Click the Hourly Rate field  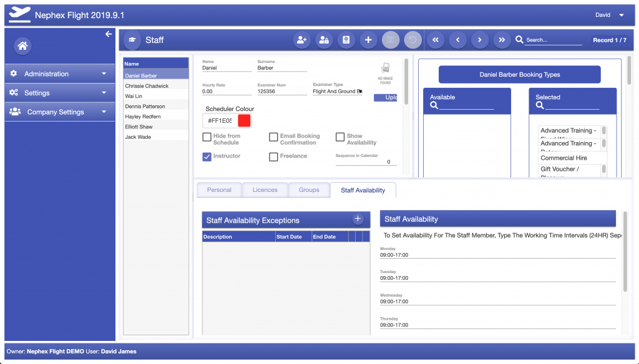227,92
